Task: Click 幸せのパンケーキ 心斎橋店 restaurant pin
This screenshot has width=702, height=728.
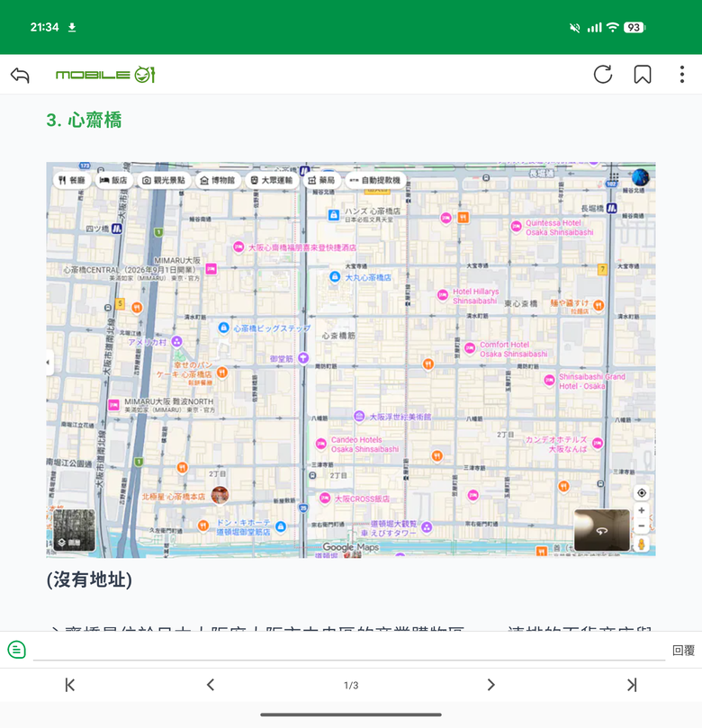Action: coord(222,372)
